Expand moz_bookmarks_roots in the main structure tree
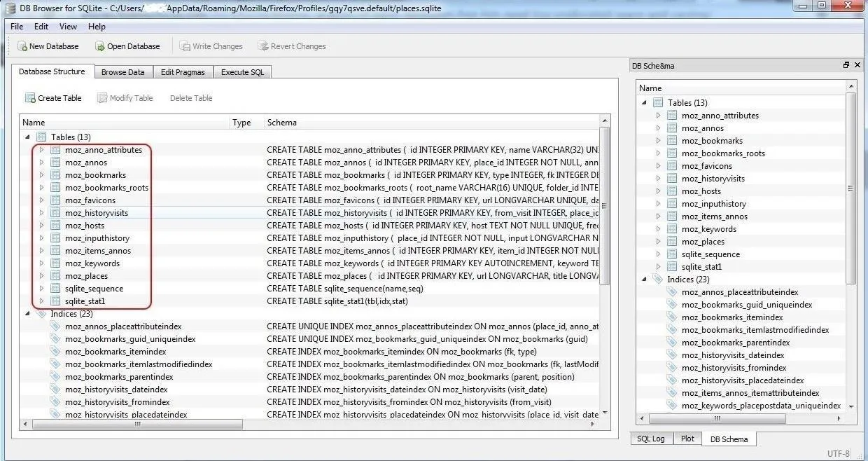 pos(41,188)
